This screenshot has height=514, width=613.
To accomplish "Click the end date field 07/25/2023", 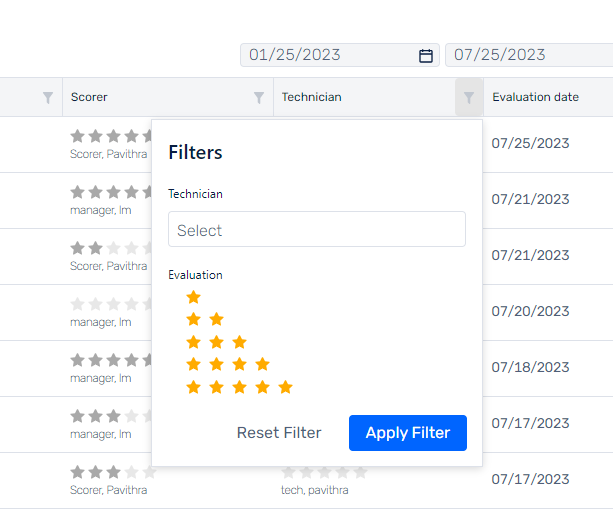I will (529, 55).
